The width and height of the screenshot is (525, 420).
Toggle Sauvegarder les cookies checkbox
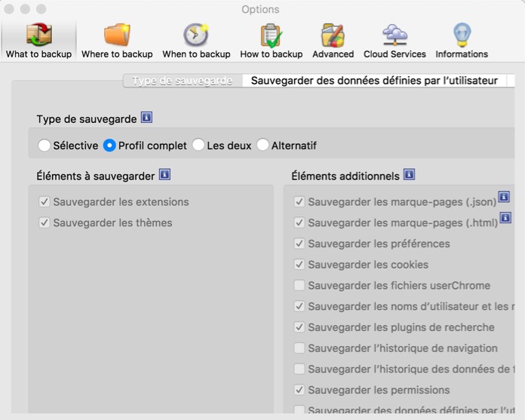point(299,265)
